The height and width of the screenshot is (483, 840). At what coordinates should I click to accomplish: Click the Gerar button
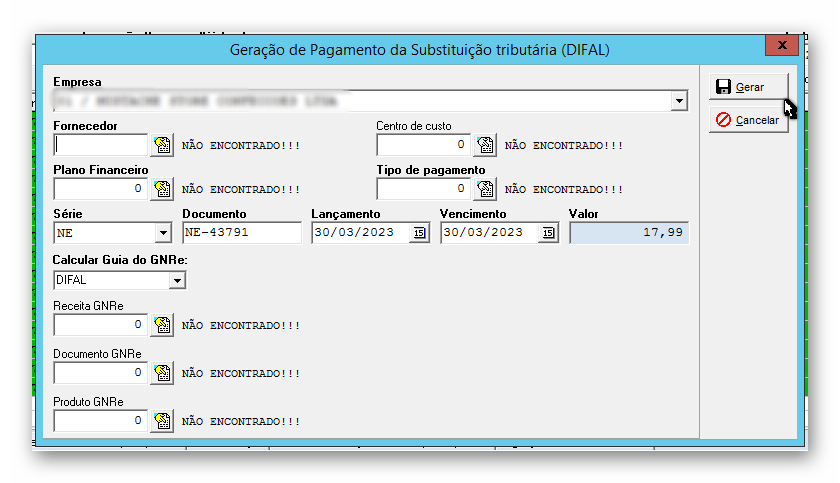point(748,87)
